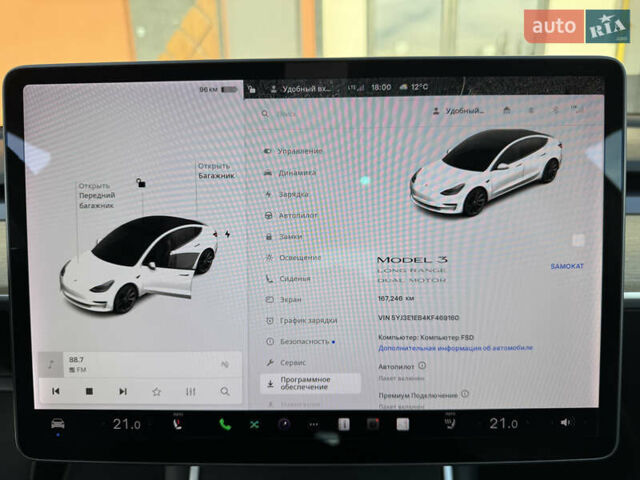Open the round purple camera app icon

284,424
